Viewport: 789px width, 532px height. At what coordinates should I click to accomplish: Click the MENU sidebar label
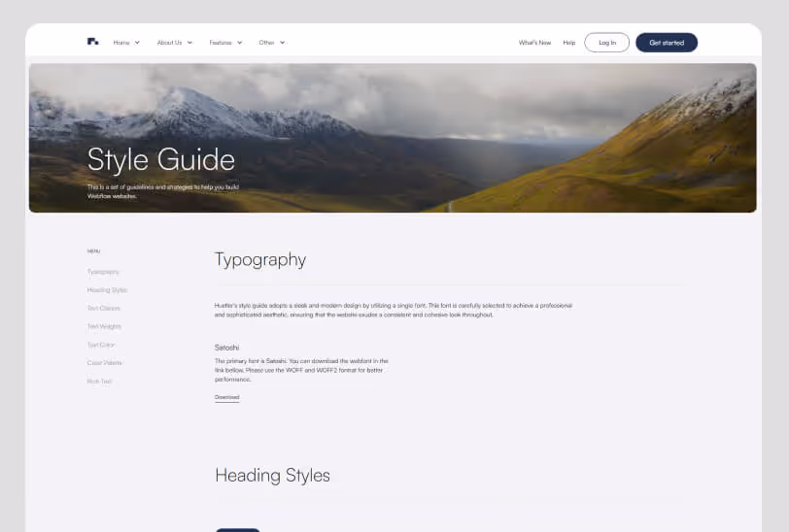[x=93, y=250]
